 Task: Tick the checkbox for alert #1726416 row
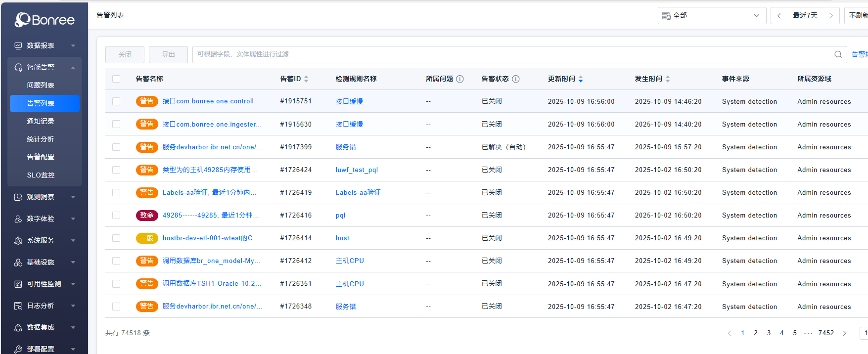click(x=116, y=216)
